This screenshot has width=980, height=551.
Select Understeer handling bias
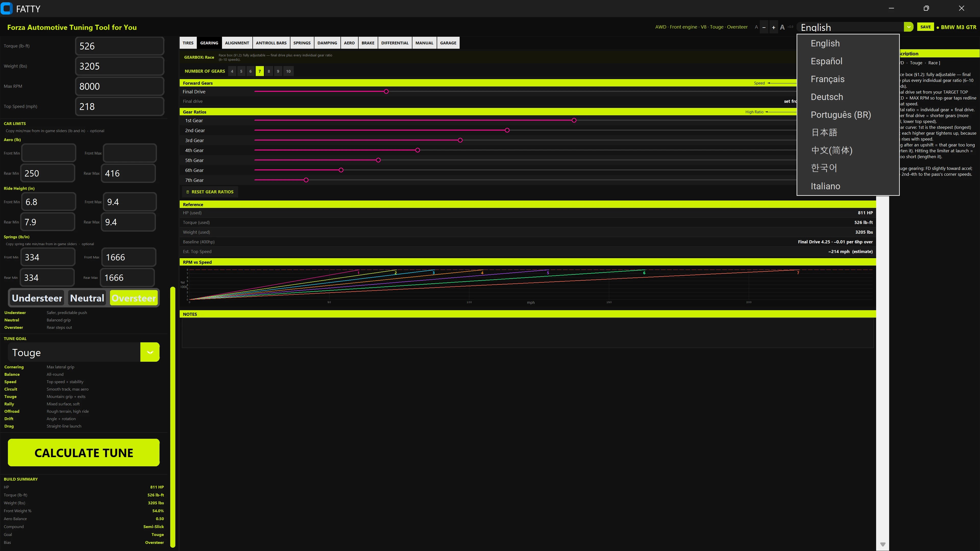point(37,298)
